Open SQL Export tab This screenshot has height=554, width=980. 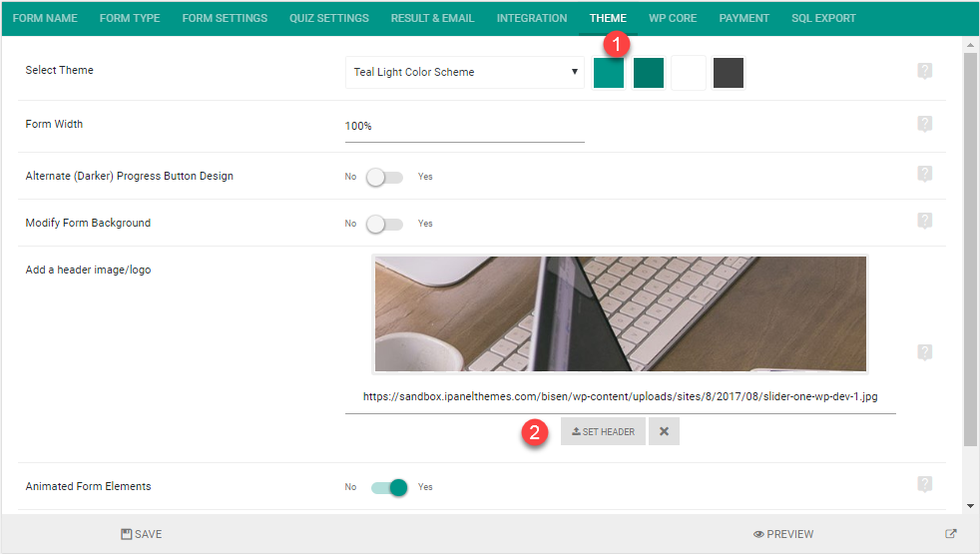tap(823, 18)
